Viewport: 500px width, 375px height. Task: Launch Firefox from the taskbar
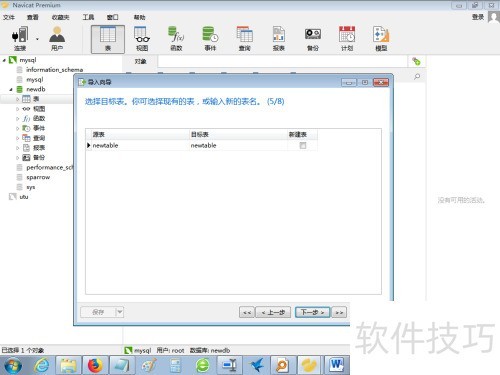(x=95, y=365)
